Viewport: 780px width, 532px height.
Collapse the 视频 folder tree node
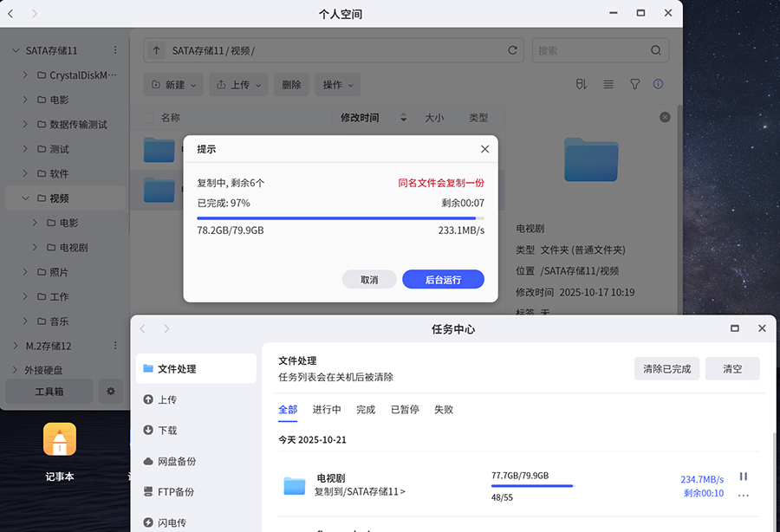25,198
